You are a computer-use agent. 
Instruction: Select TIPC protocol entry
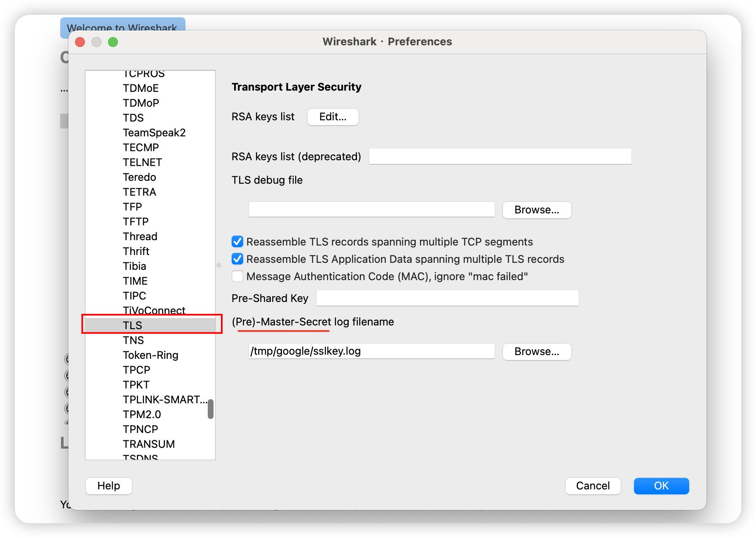tap(150, 296)
